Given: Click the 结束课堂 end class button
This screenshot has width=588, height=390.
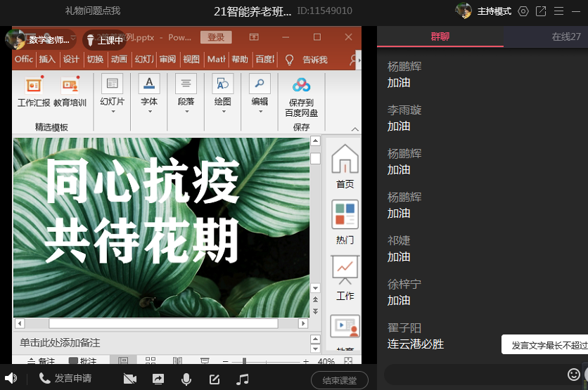Looking at the screenshot, I should tap(340, 381).
